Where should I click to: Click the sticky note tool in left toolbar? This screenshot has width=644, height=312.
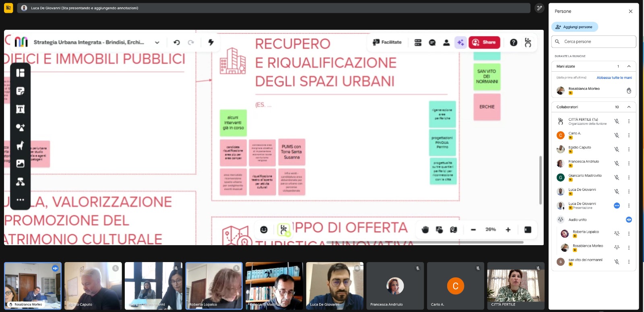pyautogui.click(x=20, y=91)
